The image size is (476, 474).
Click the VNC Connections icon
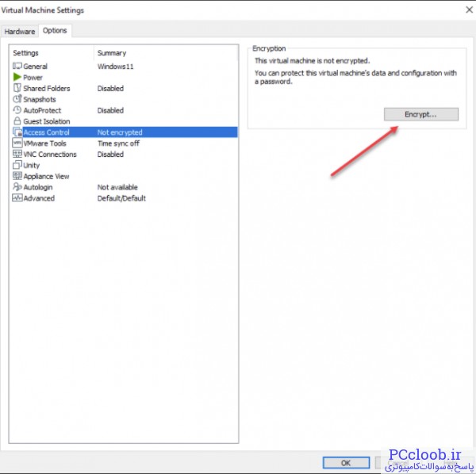coord(17,154)
